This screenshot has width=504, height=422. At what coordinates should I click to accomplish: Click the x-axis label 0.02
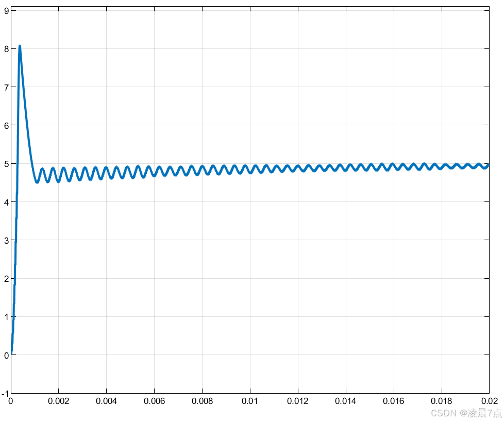click(490, 401)
